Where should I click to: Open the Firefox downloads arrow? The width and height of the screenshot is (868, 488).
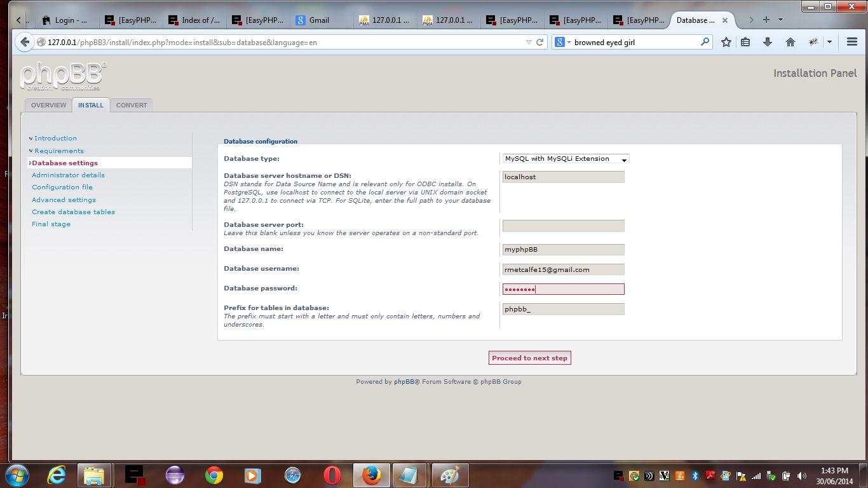[768, 42]
